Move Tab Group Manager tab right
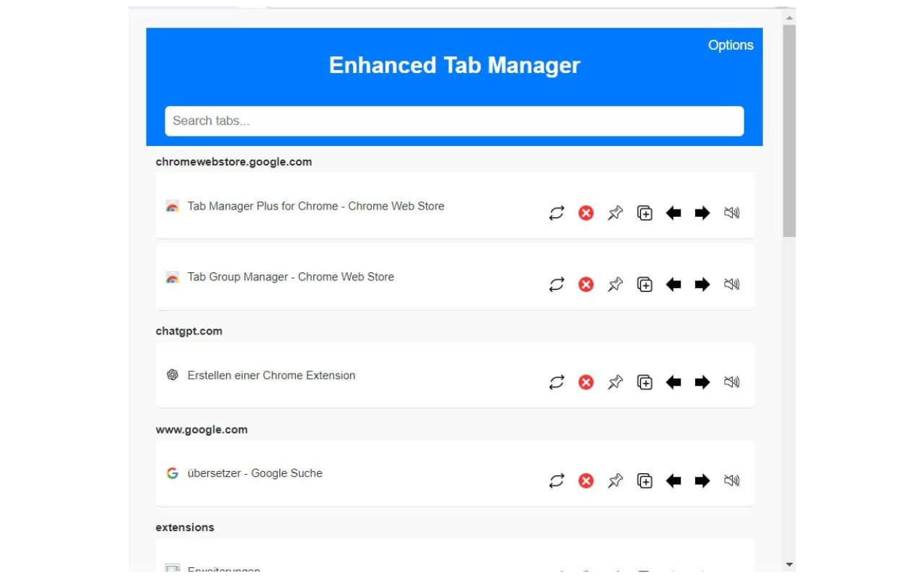 point(702,285)
